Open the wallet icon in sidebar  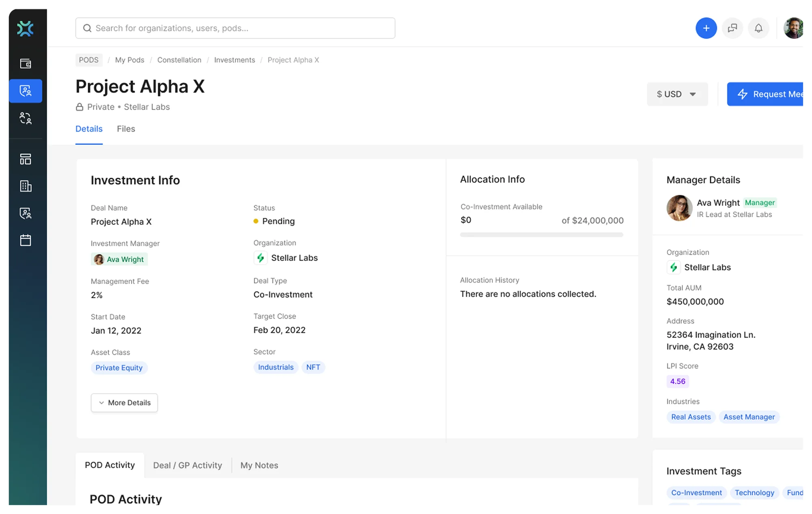[26, 64]
